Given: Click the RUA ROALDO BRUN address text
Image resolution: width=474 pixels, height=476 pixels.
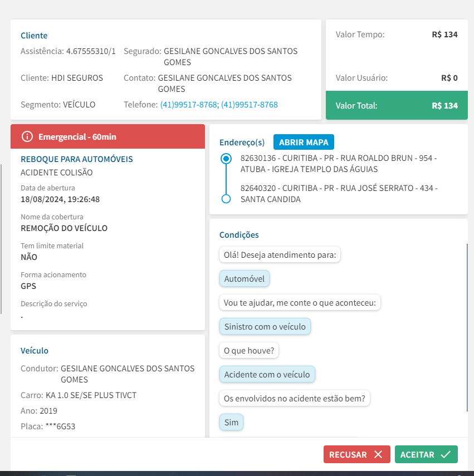Looking at the screenshot, I should (x=338, y=164).
